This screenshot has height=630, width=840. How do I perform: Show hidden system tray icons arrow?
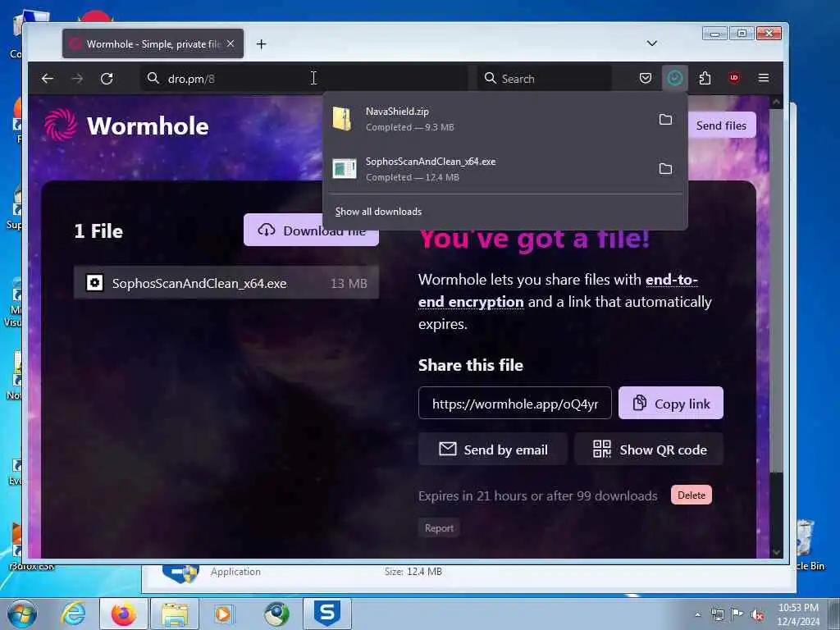pyautogui.click(x=697, y=614)
